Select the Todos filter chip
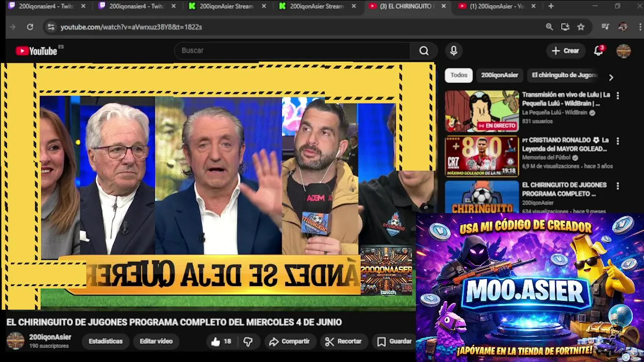The height and width of the screenshot is (362, 644). point(458,75)
